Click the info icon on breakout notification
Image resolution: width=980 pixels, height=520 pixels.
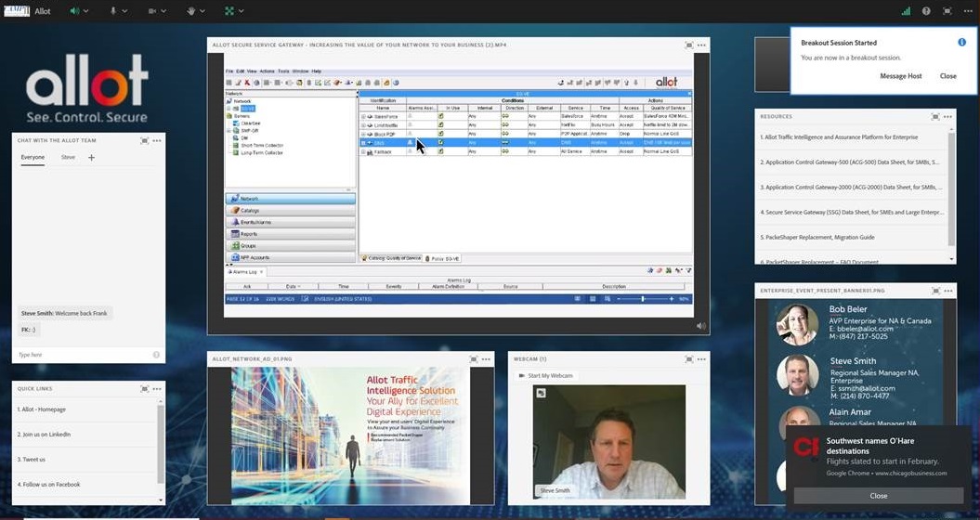click(x=961, y=43)
